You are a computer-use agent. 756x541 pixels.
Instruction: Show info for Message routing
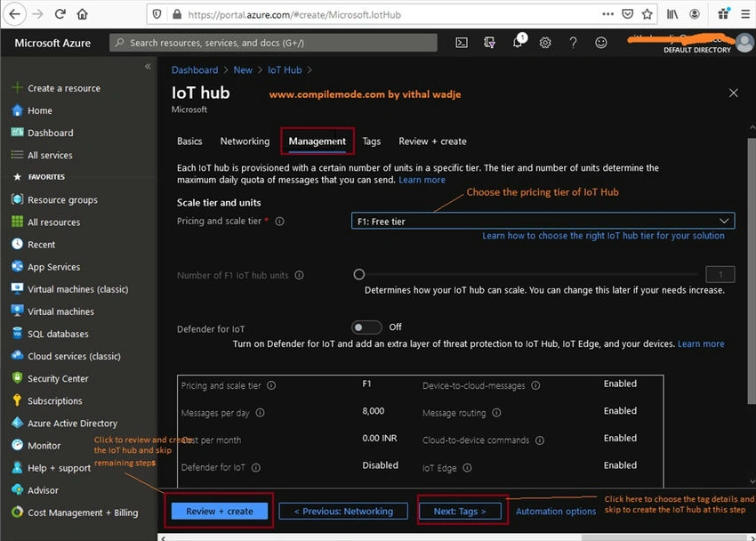click(x=496, y=413)
